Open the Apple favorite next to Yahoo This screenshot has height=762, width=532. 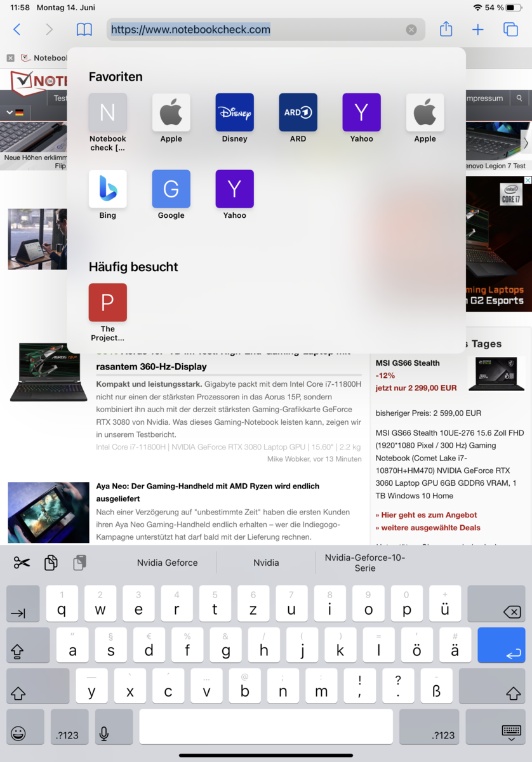(425, 119)
